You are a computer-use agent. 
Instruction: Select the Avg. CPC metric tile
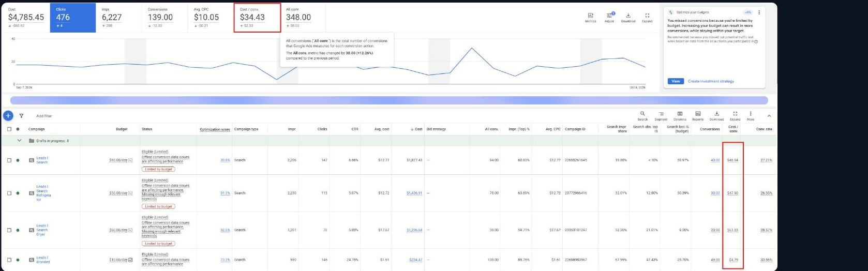tap(211, 18)
